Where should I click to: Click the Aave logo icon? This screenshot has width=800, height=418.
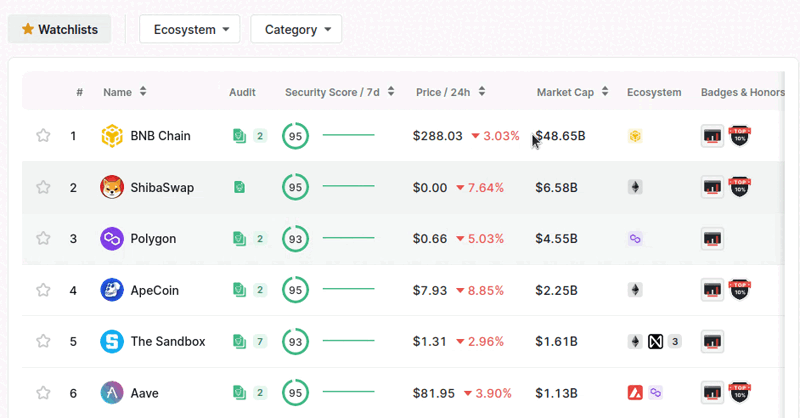pos(112,393)
